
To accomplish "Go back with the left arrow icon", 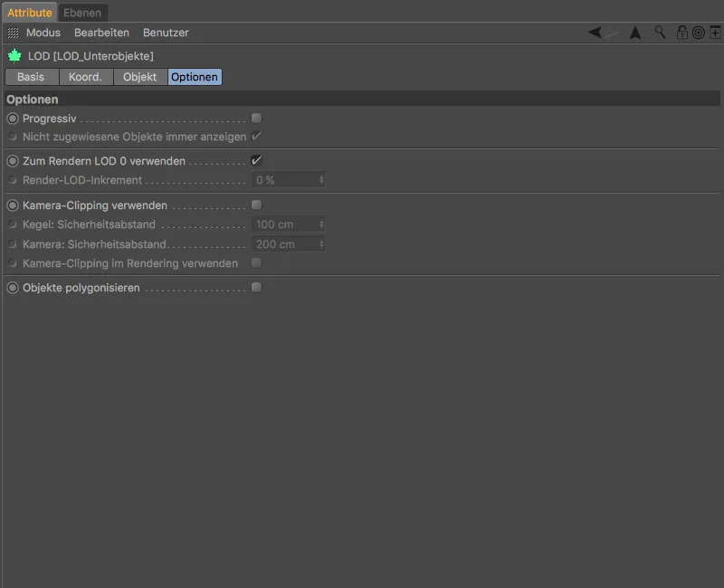I will pyautogui.click(x=595, y=33).
